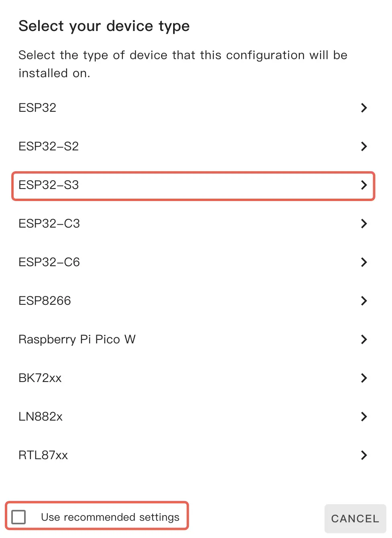Click the arrow icon for ESP32-C3
392x538 pixels.
coord(364,224)
